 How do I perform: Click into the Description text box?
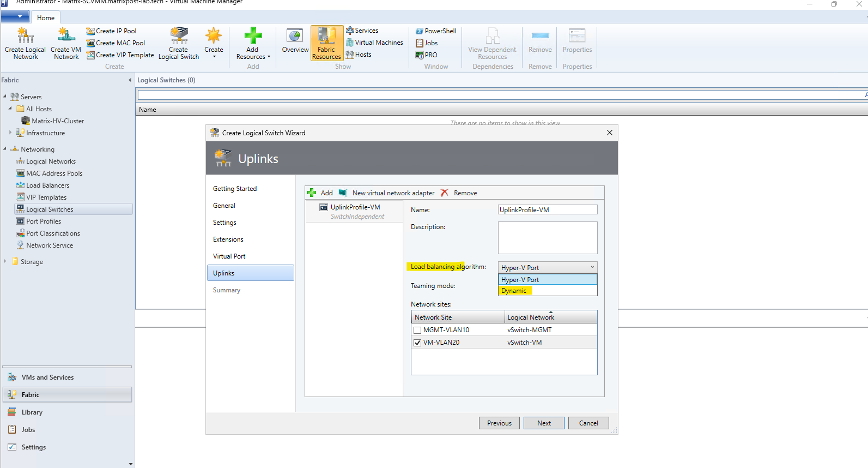pos(548,238)
